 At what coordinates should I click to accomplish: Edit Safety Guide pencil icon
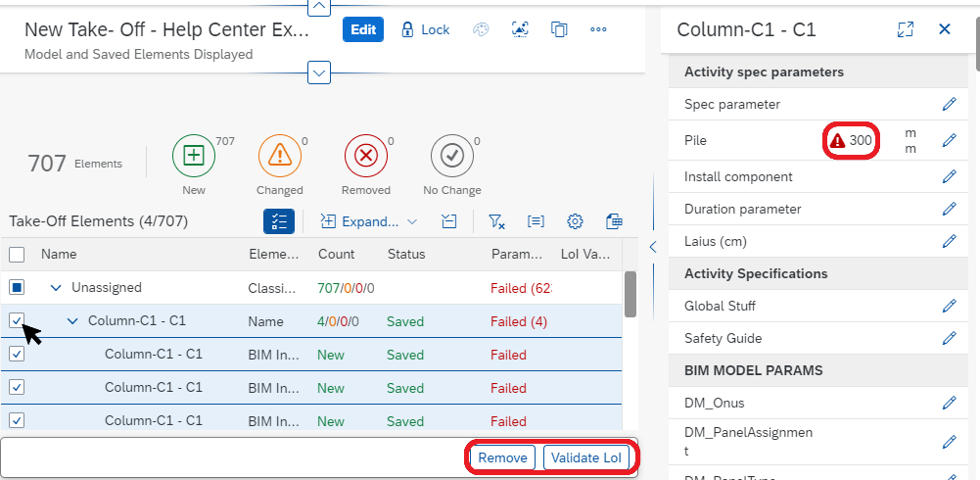(x=949, y=338)
